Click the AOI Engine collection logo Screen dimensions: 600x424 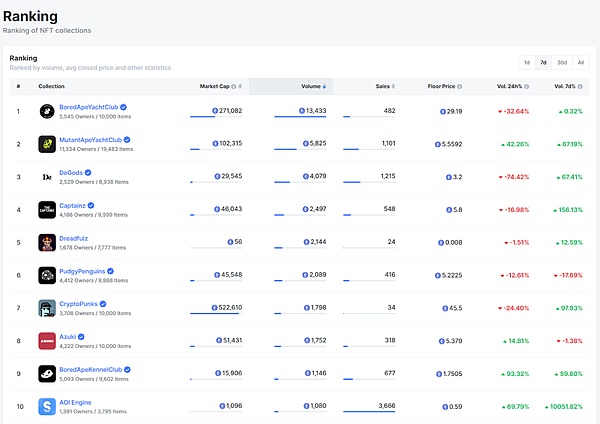47,406
